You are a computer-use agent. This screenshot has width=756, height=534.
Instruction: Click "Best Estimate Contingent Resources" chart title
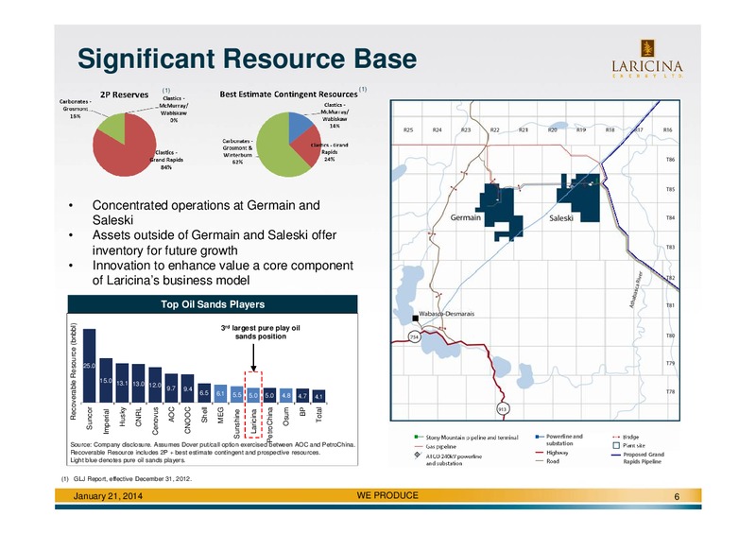288,95
